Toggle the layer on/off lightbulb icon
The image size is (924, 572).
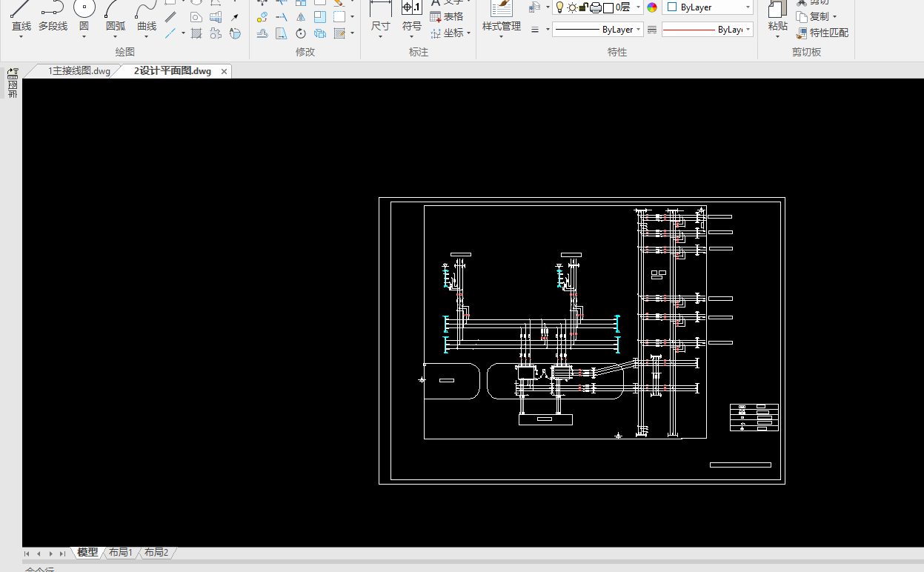pos(559,7)
